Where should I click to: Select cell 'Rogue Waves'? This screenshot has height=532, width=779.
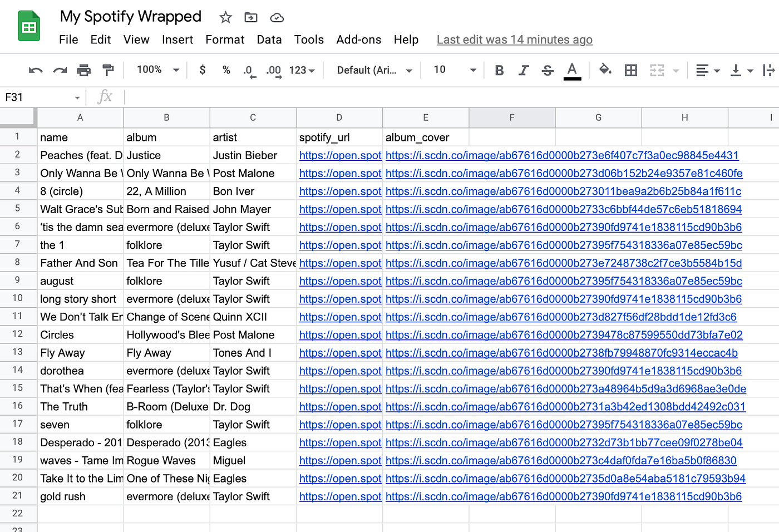click(166, 461)
